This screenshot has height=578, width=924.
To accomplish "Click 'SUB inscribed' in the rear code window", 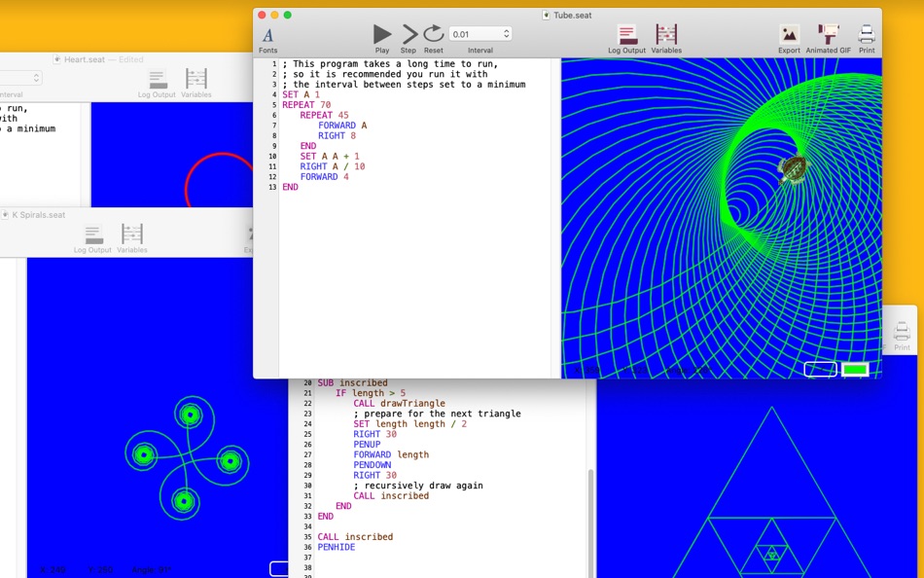I will pos(352,382).
